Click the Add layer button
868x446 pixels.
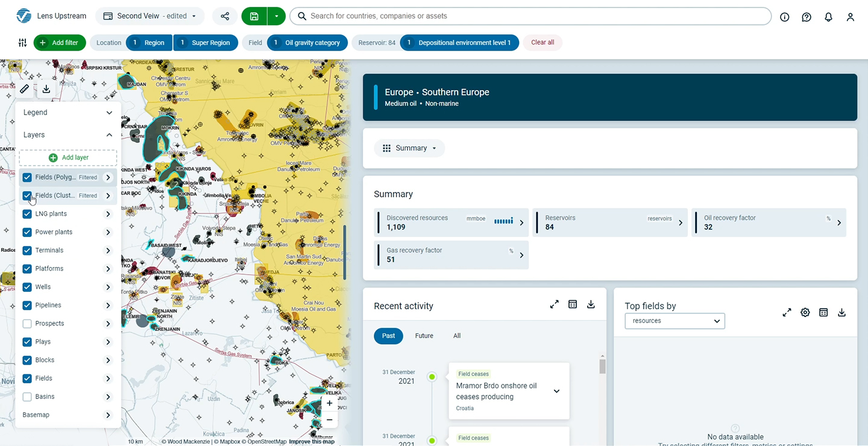pos(68,157)
